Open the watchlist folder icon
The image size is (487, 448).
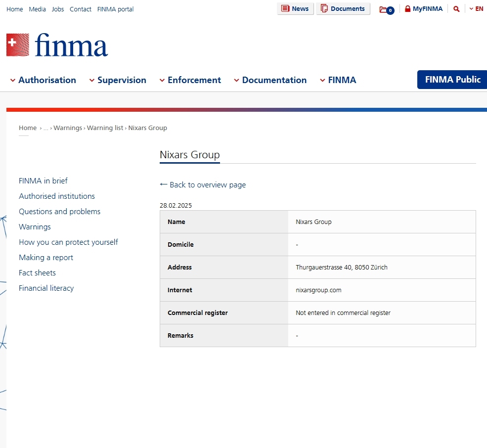tap(386, 9)
